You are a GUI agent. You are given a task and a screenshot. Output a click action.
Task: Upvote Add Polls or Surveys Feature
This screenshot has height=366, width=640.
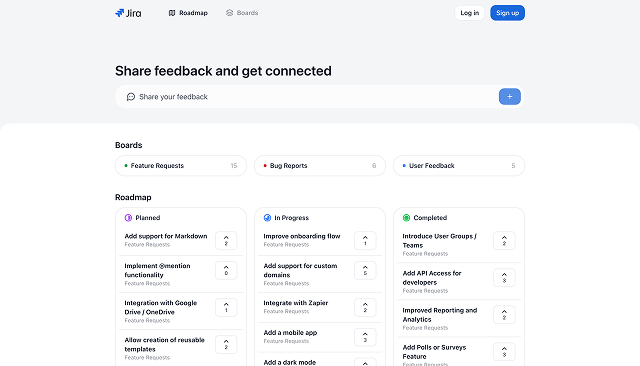point(504,352)
